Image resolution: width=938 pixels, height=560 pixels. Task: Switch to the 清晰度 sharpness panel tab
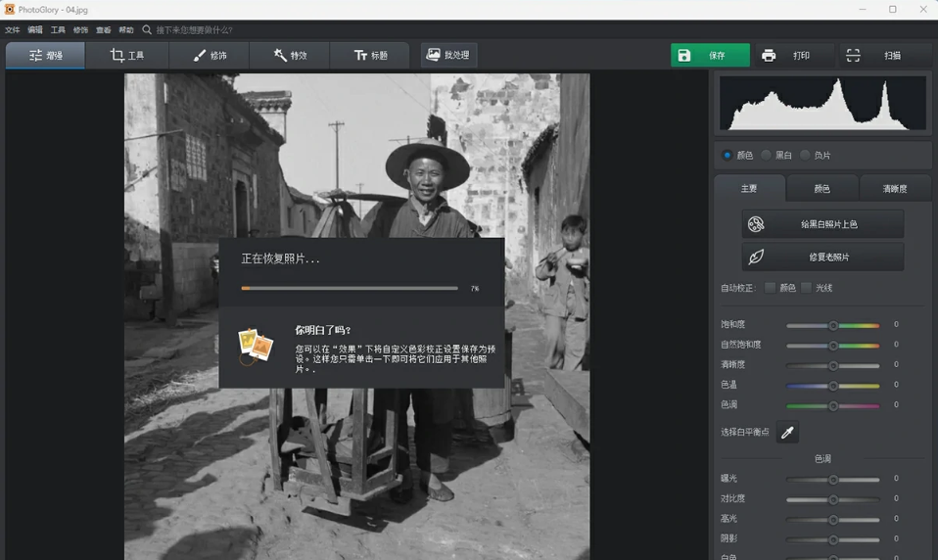[x=894, y=188]
